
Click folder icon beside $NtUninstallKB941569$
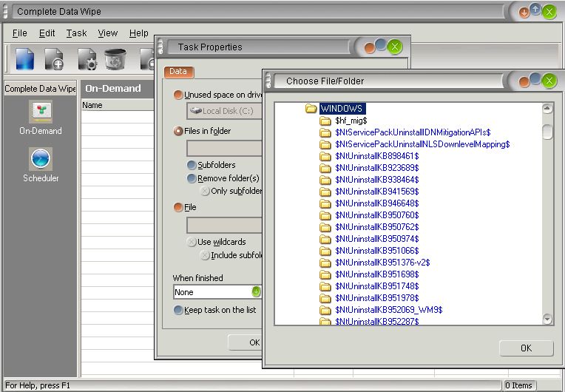click(325, 192)
